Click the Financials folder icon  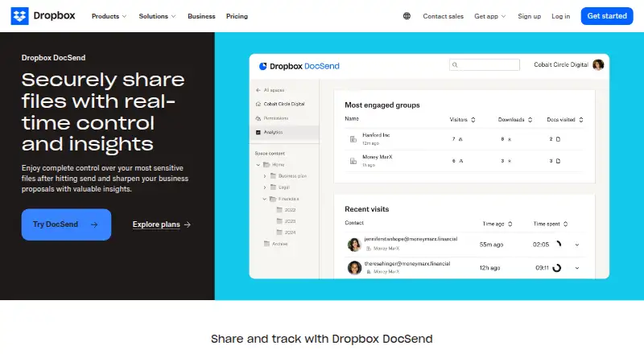click(x=273, y=199)
